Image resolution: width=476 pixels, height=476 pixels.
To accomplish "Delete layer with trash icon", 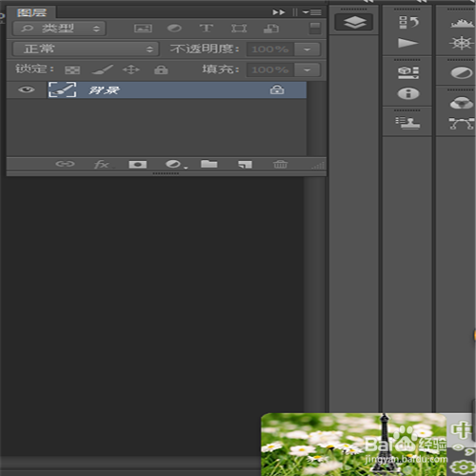I will 280,164.
